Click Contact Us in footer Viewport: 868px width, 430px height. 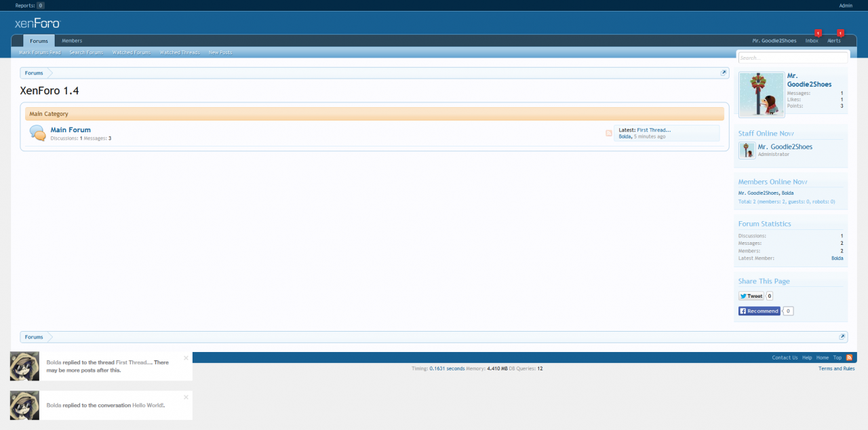point(785,357)
